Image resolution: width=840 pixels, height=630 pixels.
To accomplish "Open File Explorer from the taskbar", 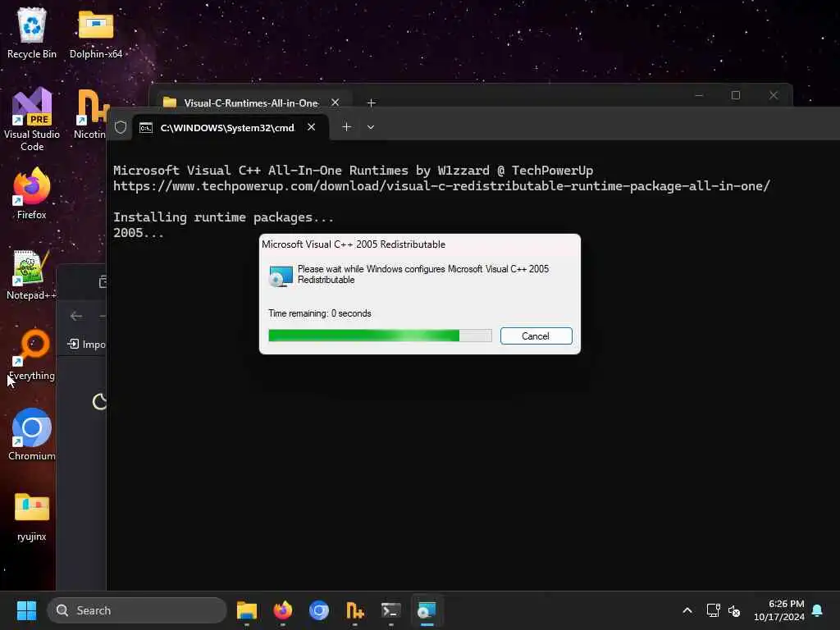I will (x=247, y=610).
